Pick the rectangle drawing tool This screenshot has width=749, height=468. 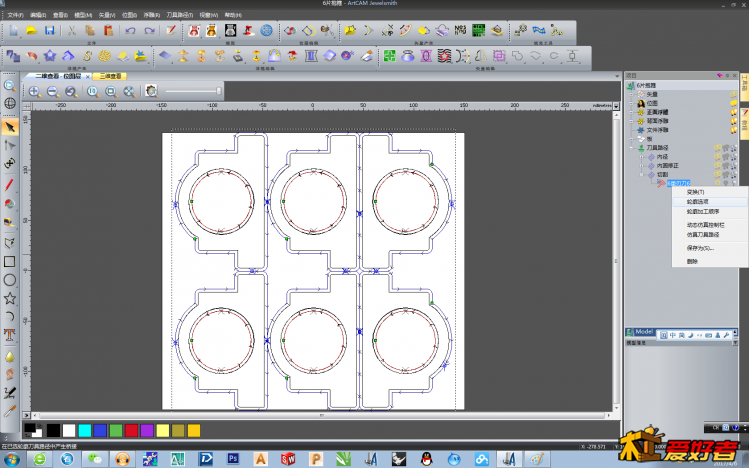coord(10,261)
